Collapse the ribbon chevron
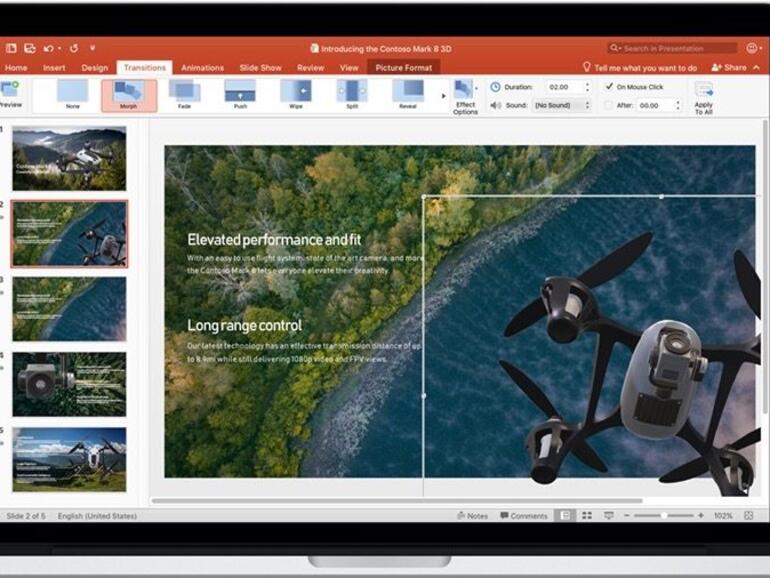Viewport: 770px width, 578px height. coord(757,67)
